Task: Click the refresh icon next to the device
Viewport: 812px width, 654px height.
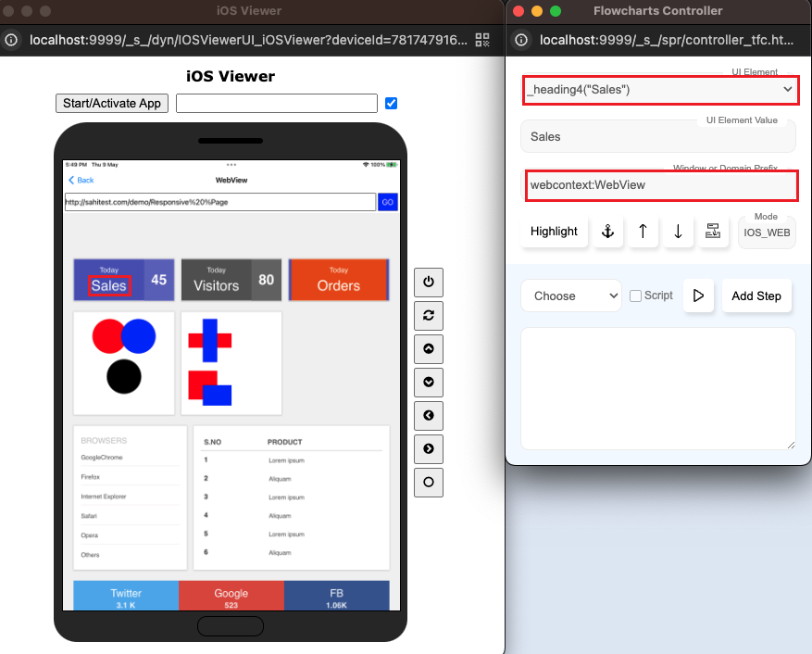Action: coord(428,316)
